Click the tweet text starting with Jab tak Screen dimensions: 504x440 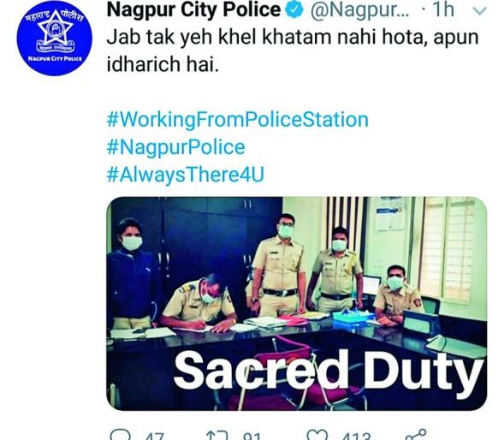(293, 38)
